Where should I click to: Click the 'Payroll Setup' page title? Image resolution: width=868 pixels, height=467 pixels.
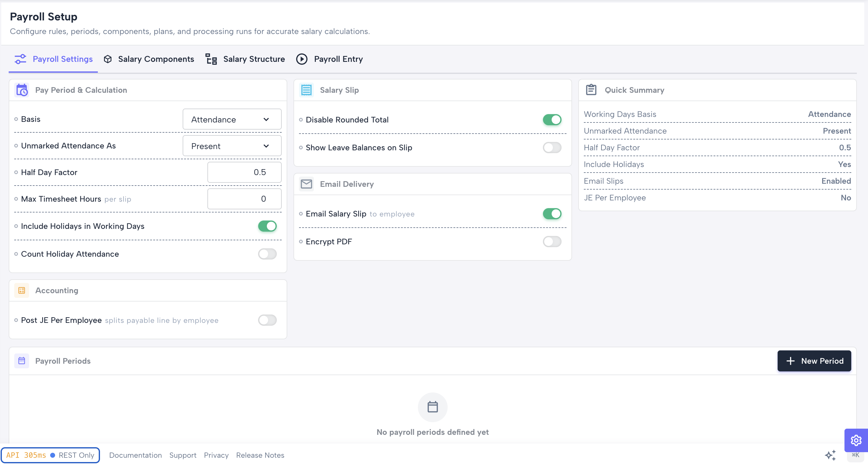pyautogui.click(x=43, y=16)
